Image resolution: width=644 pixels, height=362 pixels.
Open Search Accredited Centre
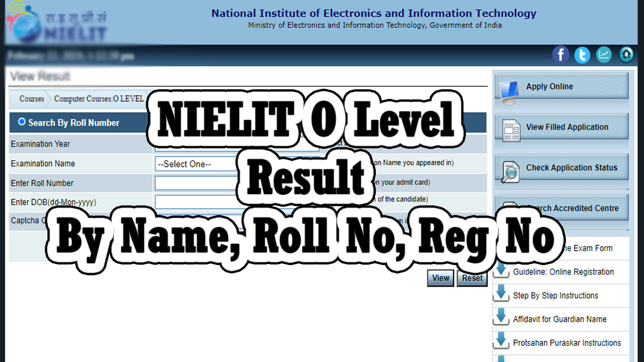[x=561, y=208]
